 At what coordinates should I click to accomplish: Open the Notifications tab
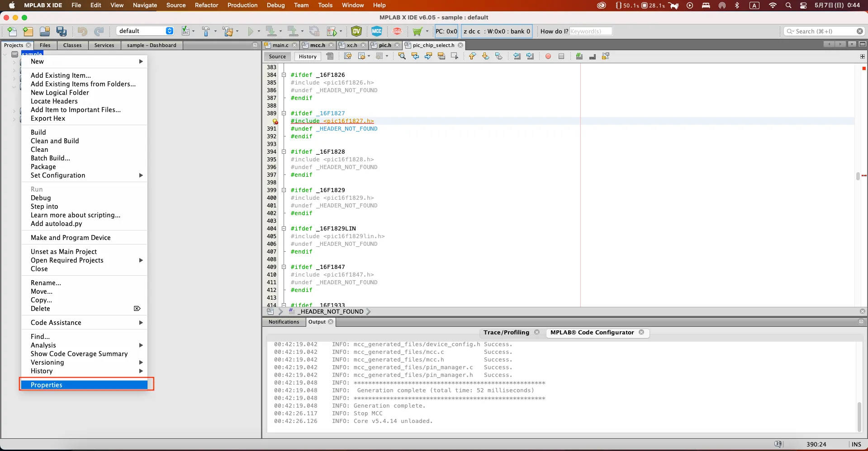pos(284,322)
